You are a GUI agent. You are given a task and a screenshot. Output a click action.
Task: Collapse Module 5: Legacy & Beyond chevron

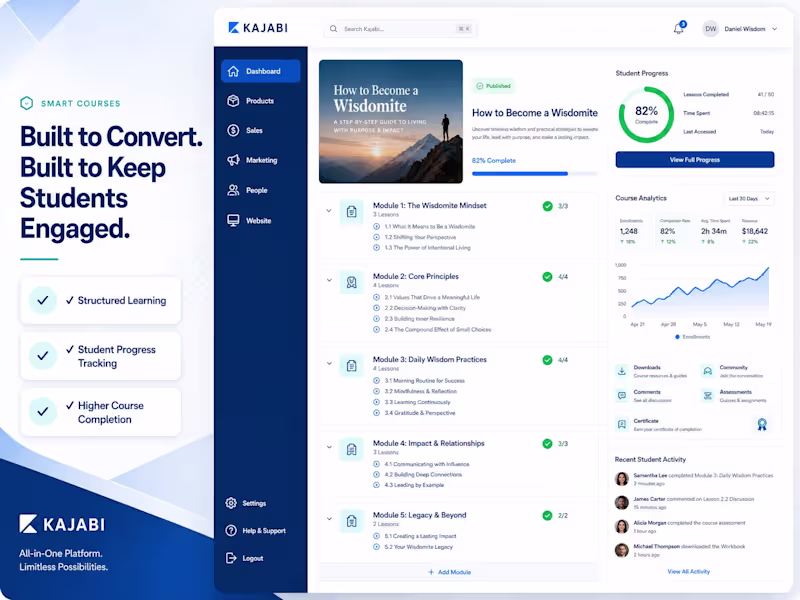329,519
